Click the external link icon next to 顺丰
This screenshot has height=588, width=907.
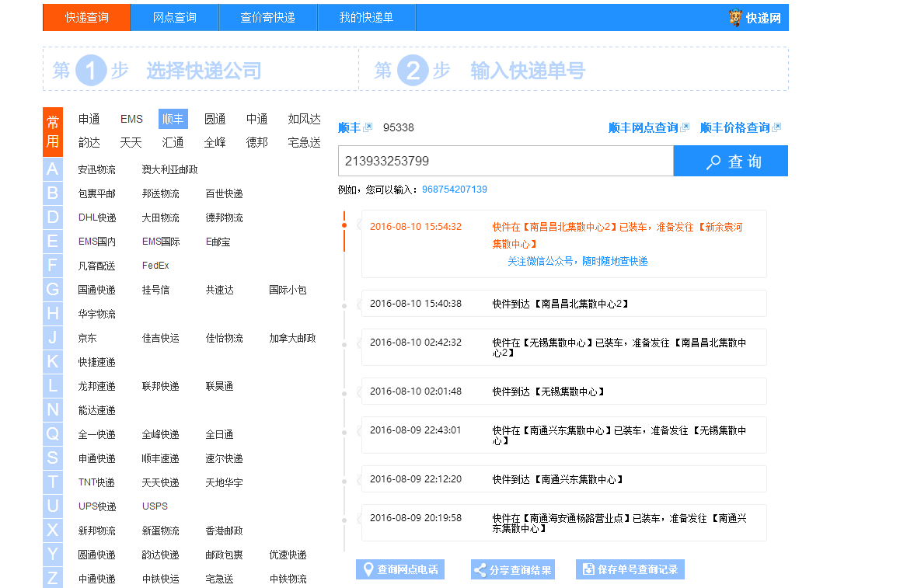tap(368, 127)
